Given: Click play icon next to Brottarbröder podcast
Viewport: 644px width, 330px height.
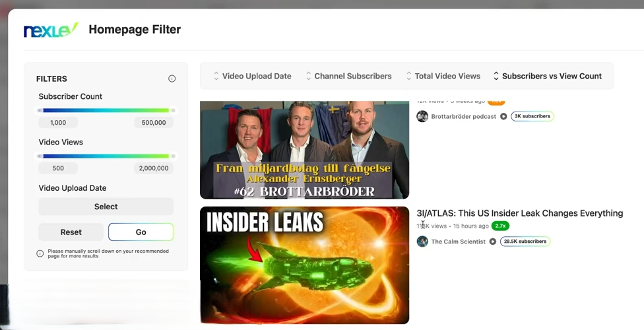Looking at the screenshot, I should point(503,116).
